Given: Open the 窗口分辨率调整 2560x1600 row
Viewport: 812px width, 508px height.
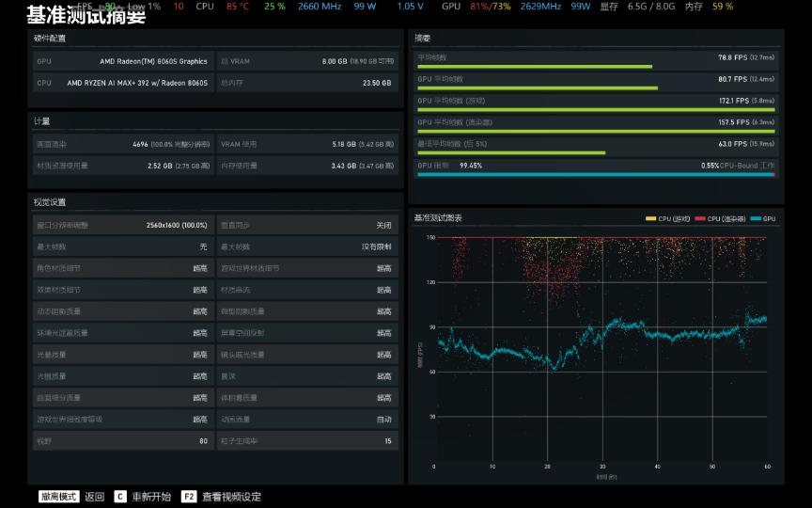Looking at the screenshot, I should (122, 226).
